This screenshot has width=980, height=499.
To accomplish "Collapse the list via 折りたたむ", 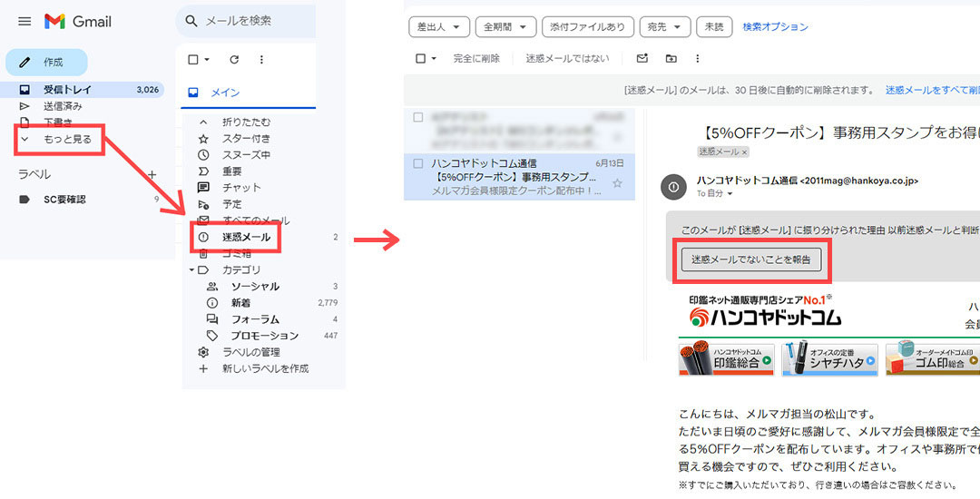I will pos(246,122).
